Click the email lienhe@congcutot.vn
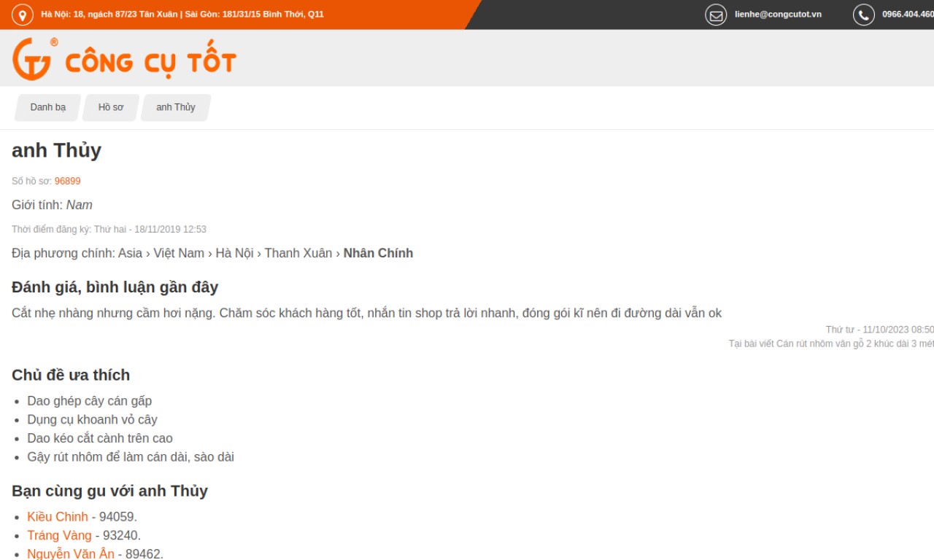Screen dimensions: 934x560 (778, 14)
